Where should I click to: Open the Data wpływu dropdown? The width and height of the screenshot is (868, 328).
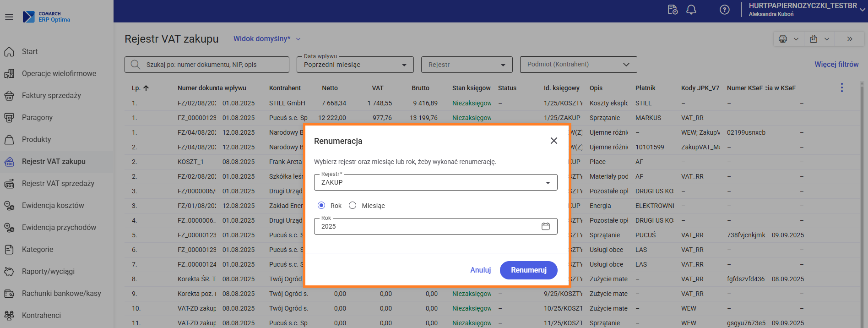click(355, 65)
